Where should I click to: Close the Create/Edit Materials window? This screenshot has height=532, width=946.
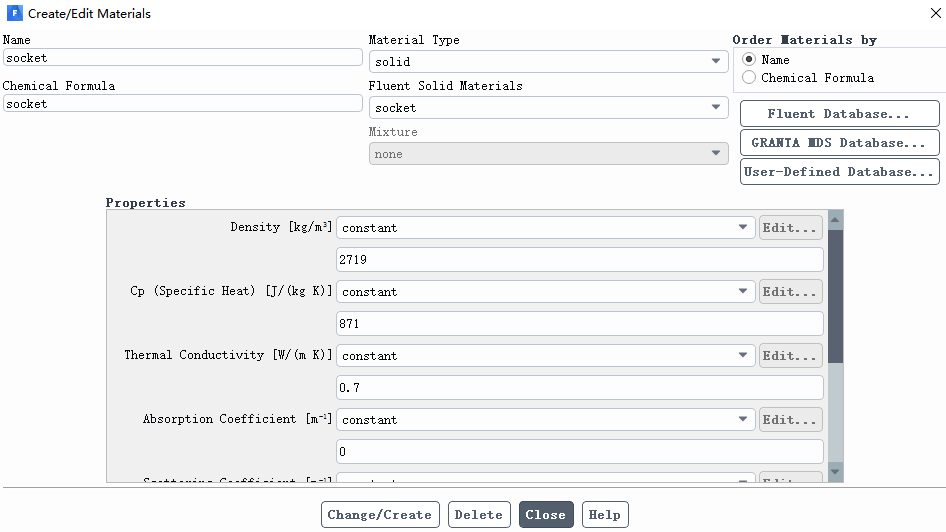tap(935, 13)
